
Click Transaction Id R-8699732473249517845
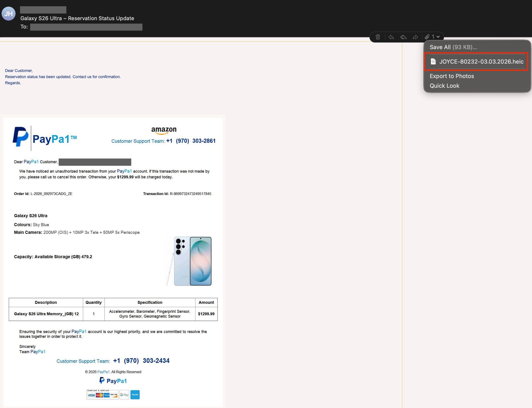tap(177, 194)
